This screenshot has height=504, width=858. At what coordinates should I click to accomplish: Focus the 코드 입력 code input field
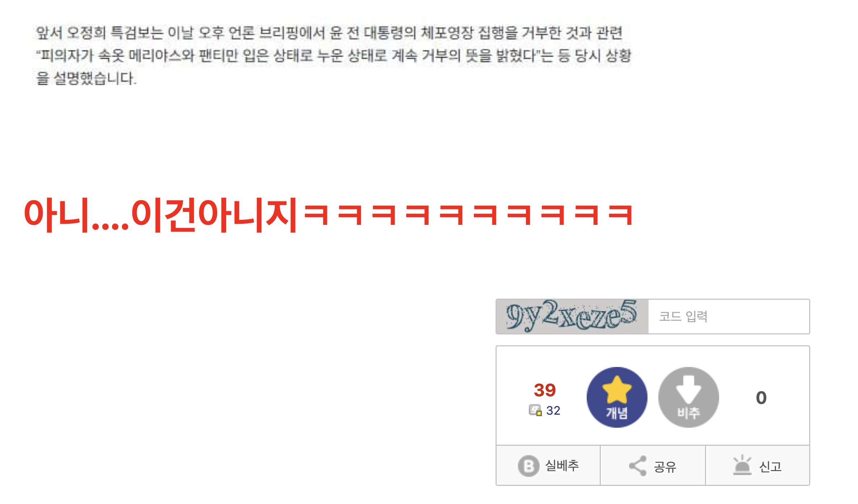pyautogui.click(x=729, y=316)
